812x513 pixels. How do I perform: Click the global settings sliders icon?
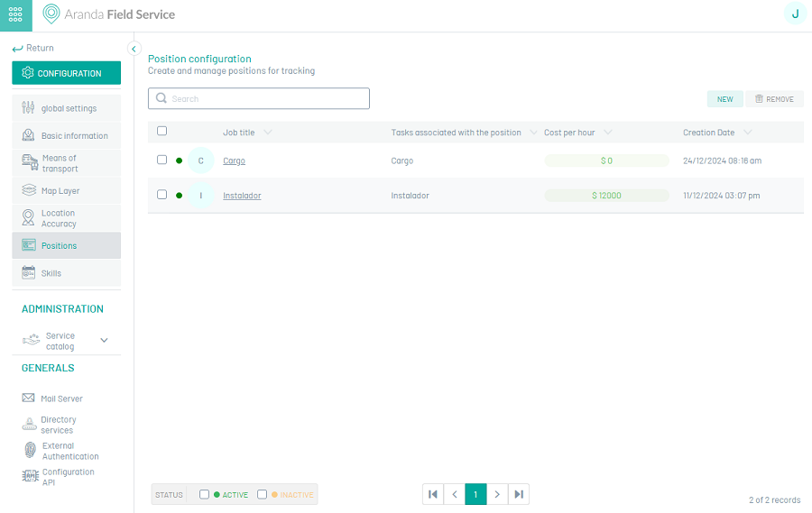29,107
